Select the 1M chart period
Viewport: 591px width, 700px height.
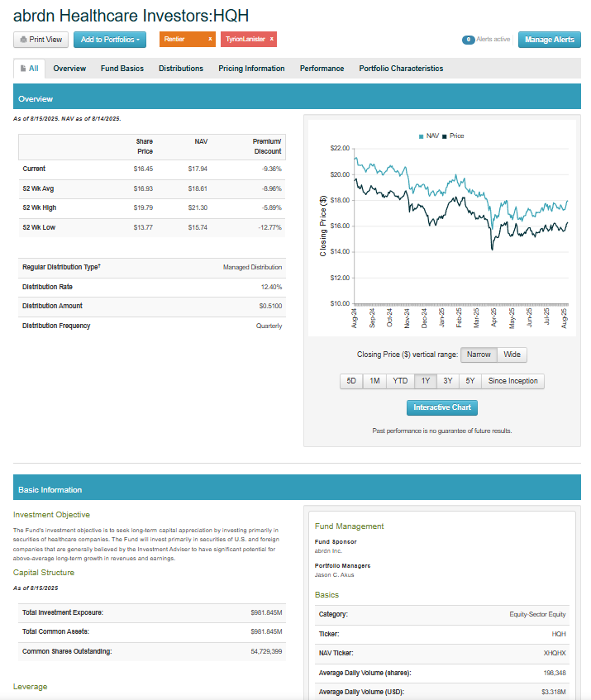coord(374,381)
